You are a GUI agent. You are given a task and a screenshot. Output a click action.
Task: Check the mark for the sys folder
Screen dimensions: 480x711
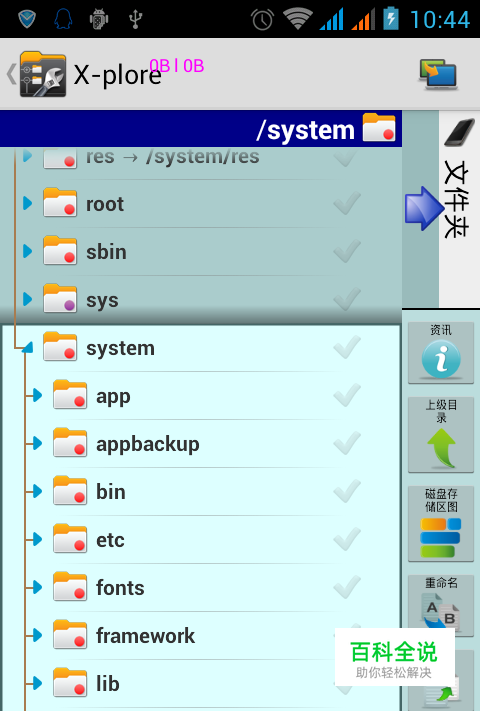(x=347, y=299)
